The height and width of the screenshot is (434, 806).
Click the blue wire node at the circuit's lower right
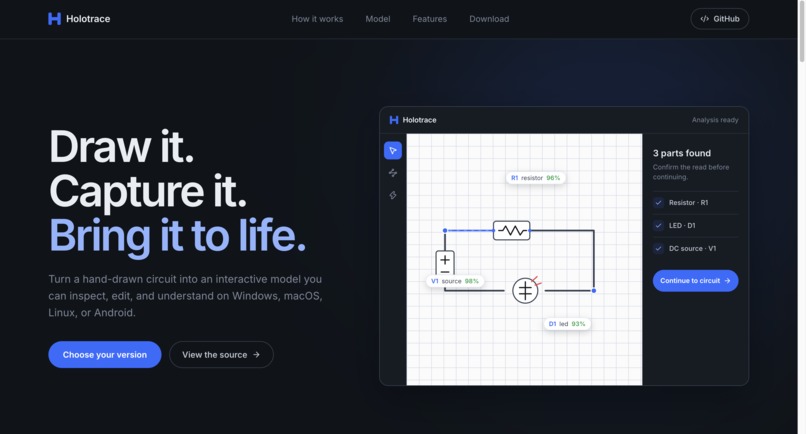tap(594, 291)
